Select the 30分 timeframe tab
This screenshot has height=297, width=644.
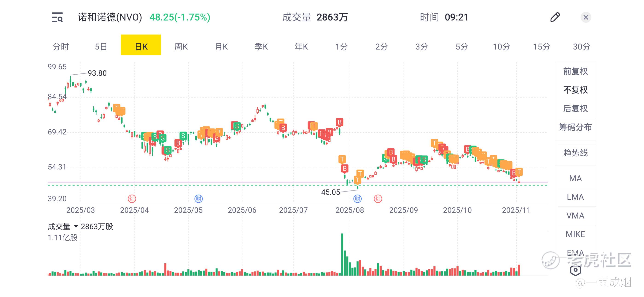[x=582, y=47]
